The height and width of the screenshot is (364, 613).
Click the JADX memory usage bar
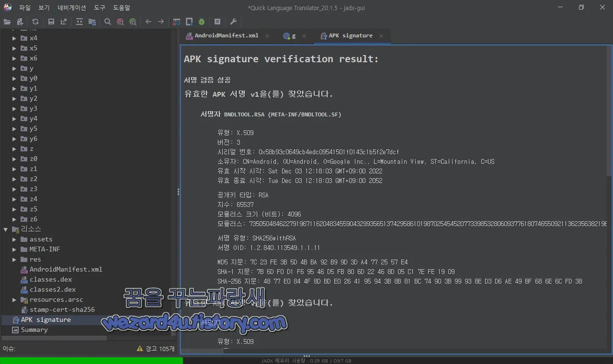(x=306, y=361)
